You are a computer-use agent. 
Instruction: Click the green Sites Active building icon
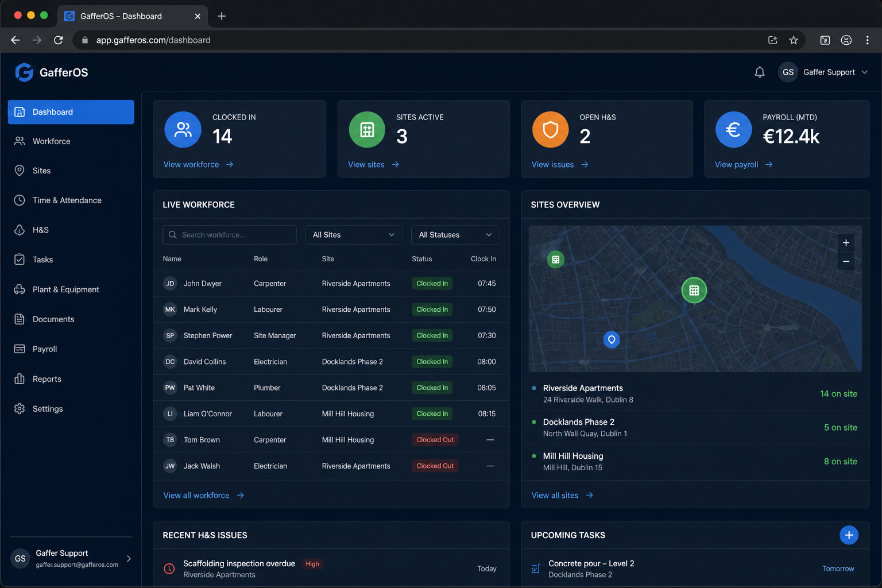point(367,130)
